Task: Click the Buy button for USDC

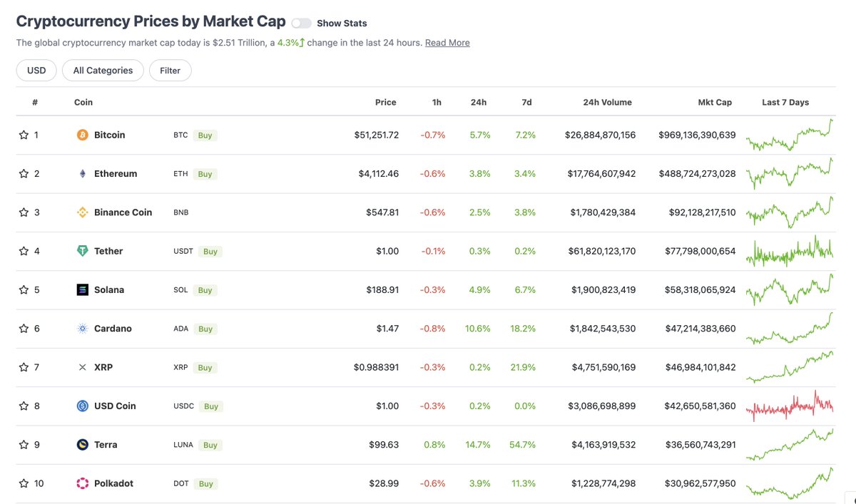Action: click(x=211, y=406)
